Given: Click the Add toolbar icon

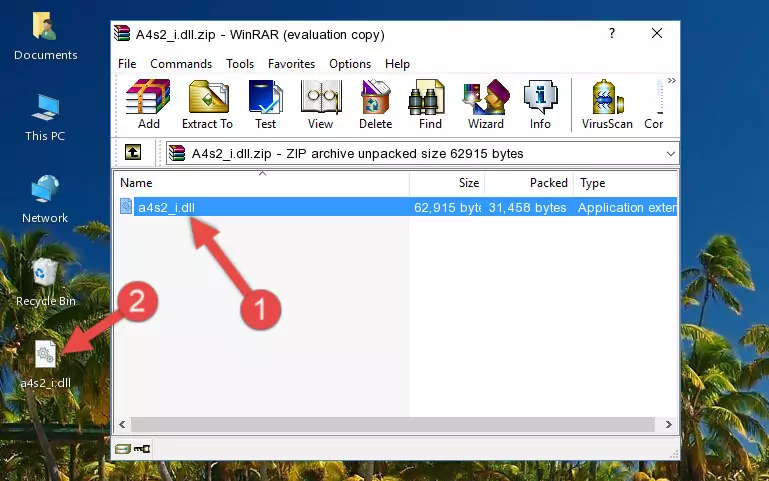Looking at the screenshot, I should (x=148, y=104).
